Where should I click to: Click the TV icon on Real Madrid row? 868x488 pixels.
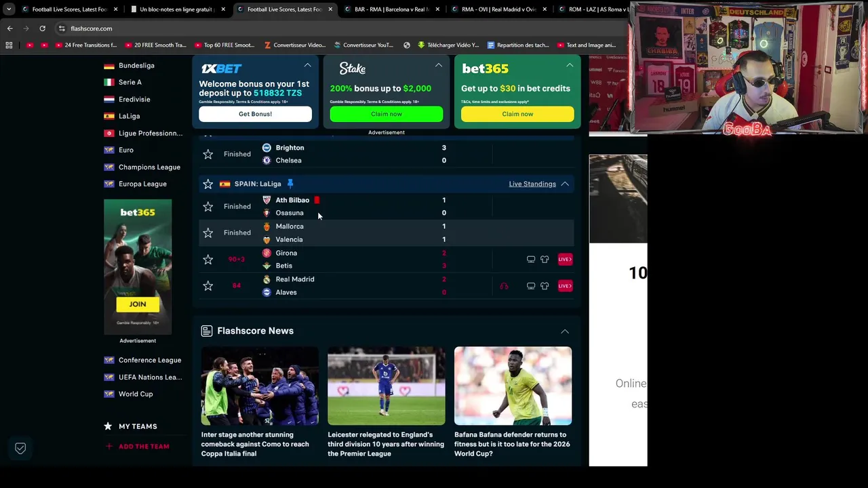click(x=531, y=286)
